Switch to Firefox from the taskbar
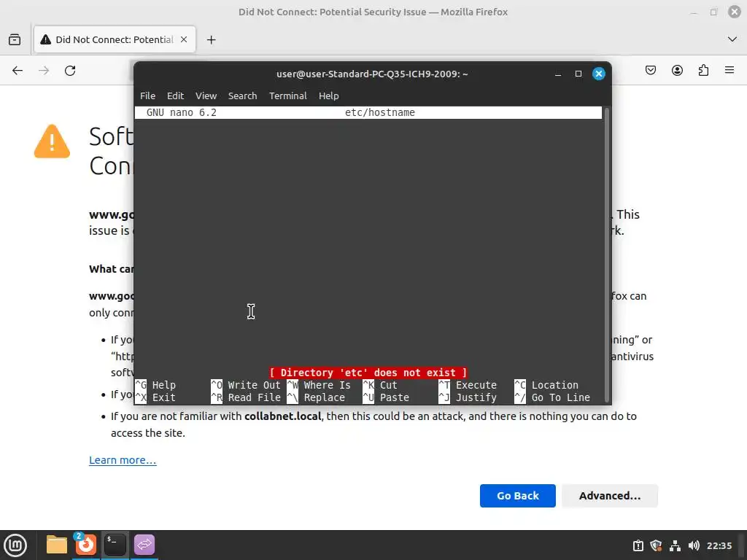 tap(86, 544)
